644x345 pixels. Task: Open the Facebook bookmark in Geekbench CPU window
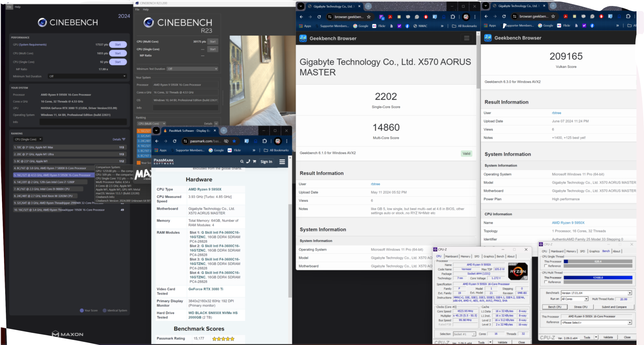407,26
